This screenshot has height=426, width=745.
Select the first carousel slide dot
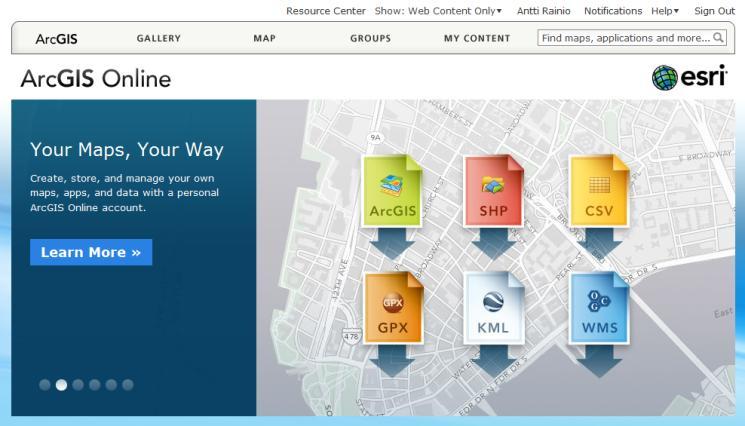coord(45,385)
